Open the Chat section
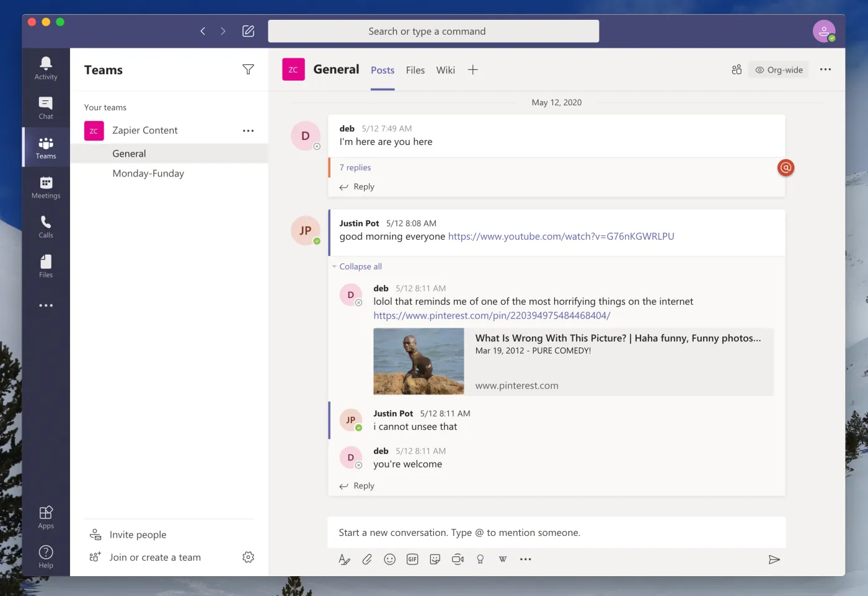The height and width of the screenshot is (596, 868). [x=46, y=108]
